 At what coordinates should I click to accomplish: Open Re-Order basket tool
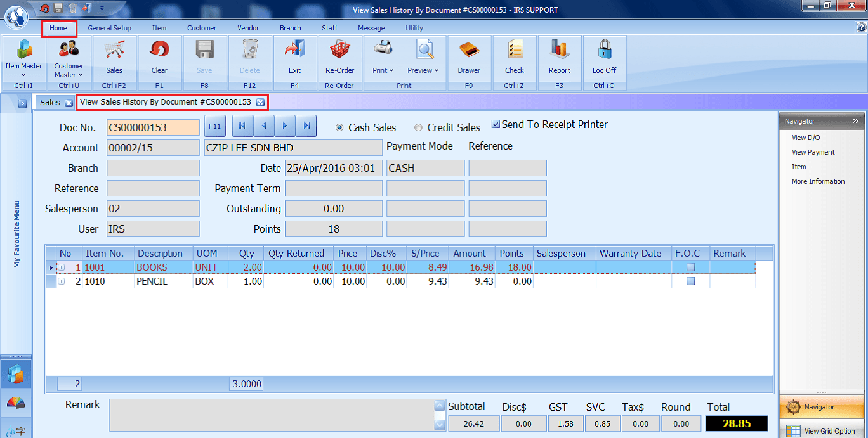tap(339, 58)
